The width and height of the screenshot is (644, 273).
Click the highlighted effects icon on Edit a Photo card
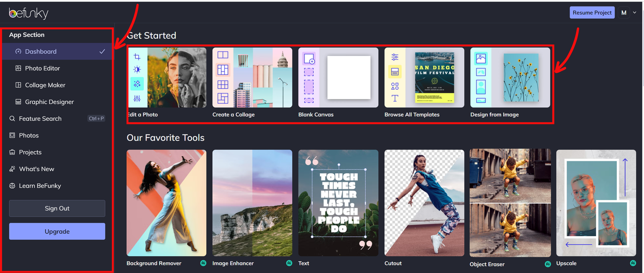pyautogui.click(x=137, y=84)
